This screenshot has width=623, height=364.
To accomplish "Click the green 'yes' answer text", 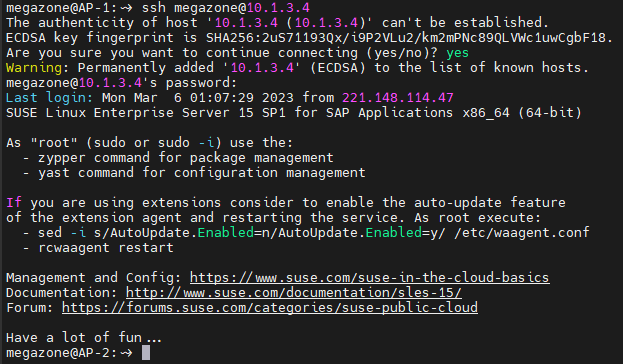I will tap(457, 53).
